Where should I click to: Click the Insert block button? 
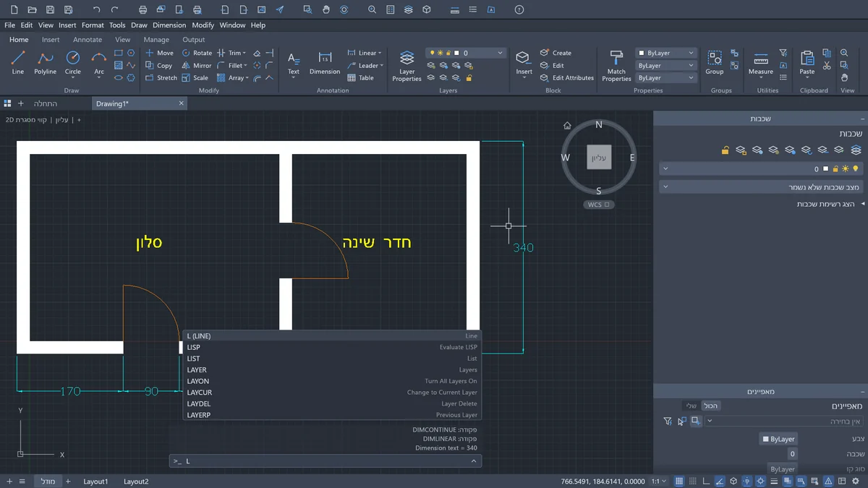[524, 63]
